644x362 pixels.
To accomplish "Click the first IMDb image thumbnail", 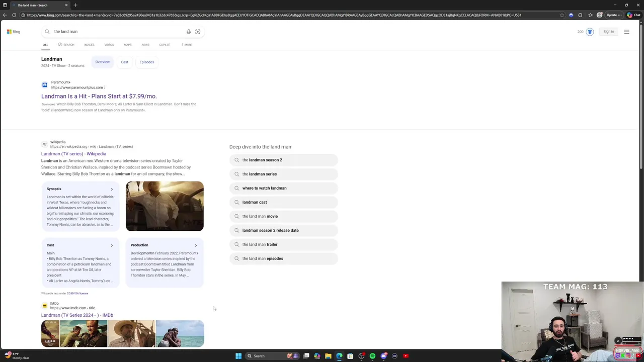I will click(50, 333).
